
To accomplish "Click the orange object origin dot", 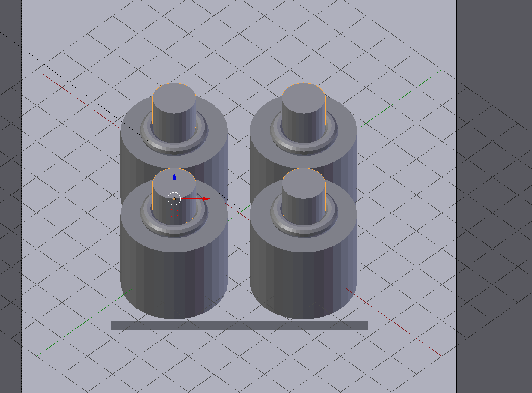I will coord(174,199).
